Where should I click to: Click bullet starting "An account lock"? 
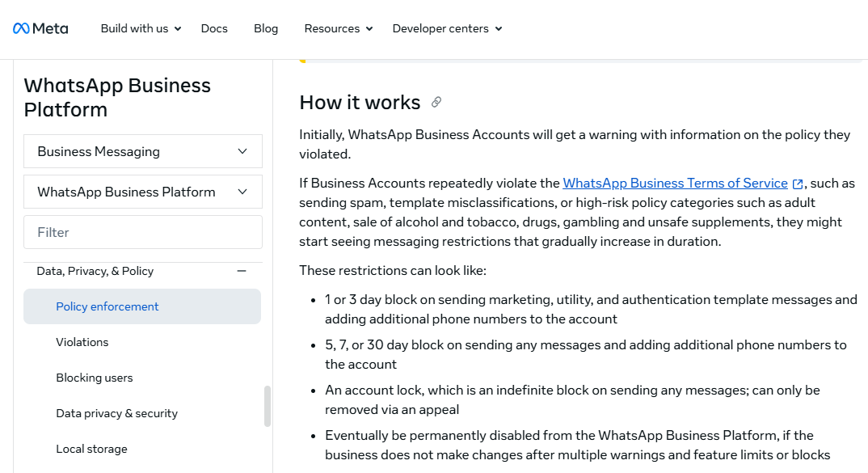572,400
